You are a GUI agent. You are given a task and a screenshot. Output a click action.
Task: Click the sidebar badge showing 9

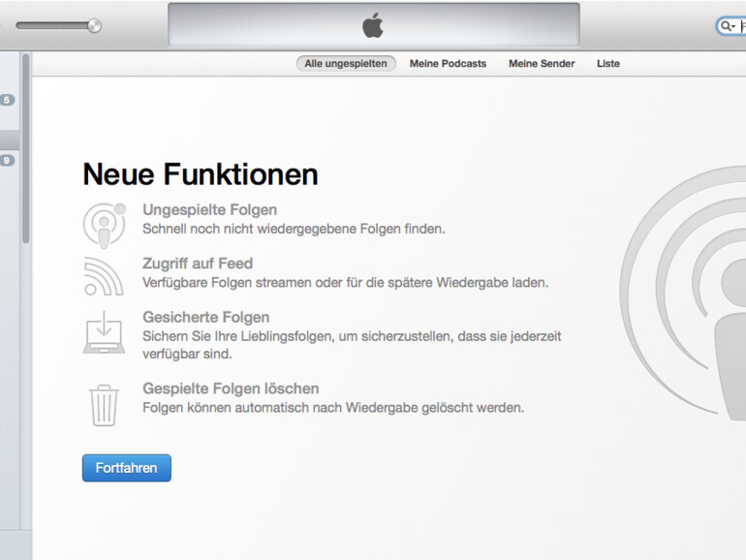pos(7,160)
